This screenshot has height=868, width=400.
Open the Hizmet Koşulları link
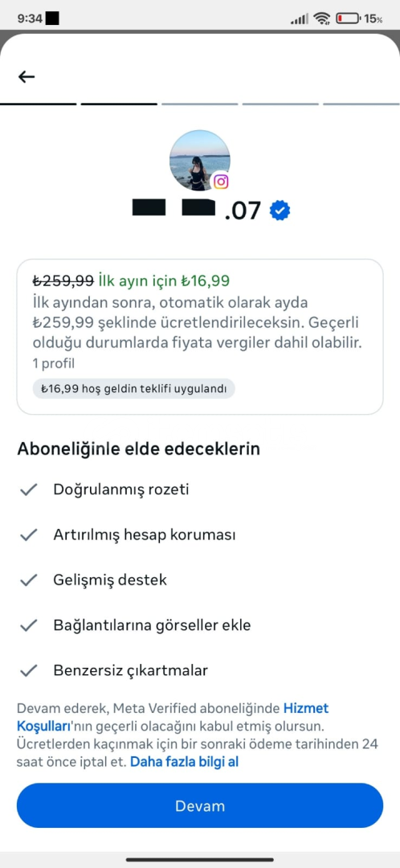click(x=173, y=716)
